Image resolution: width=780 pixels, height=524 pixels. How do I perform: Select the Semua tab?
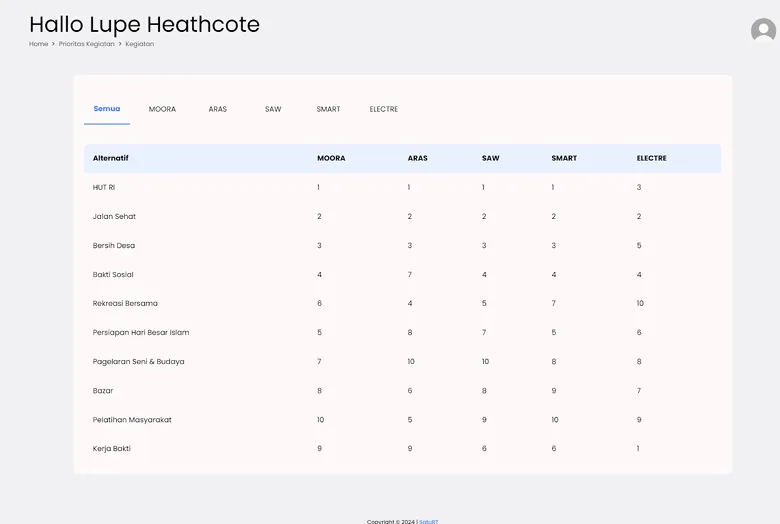click(107, 109)
